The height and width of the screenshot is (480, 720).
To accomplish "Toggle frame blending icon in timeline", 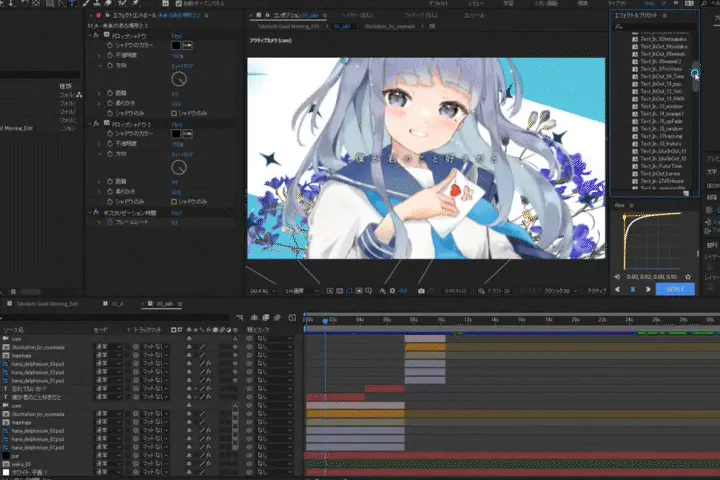I will coord(266,317).
